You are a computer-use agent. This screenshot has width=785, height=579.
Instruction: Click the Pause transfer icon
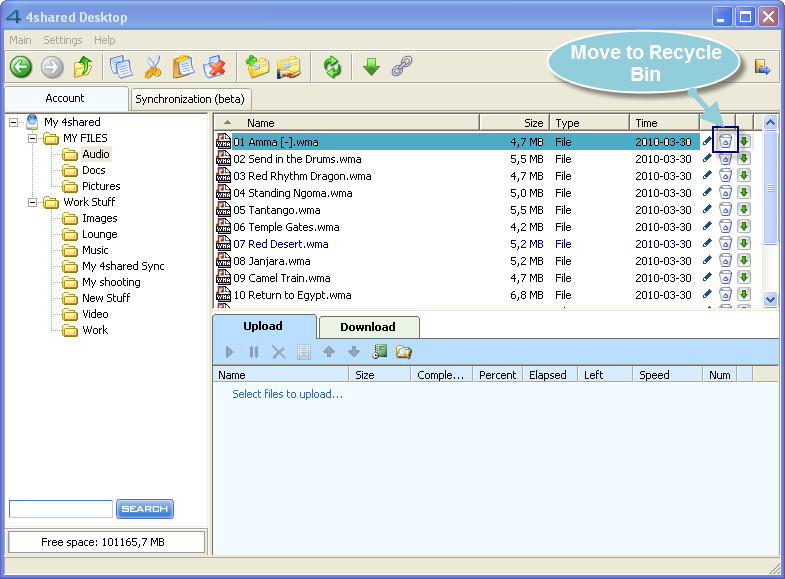tap(254, 352)
